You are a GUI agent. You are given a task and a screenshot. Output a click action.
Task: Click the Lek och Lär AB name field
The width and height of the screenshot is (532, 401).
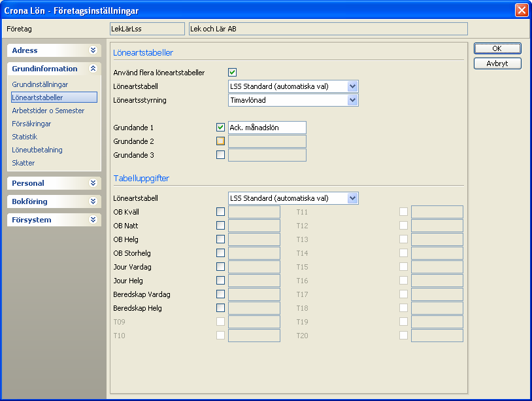[329, 29]
